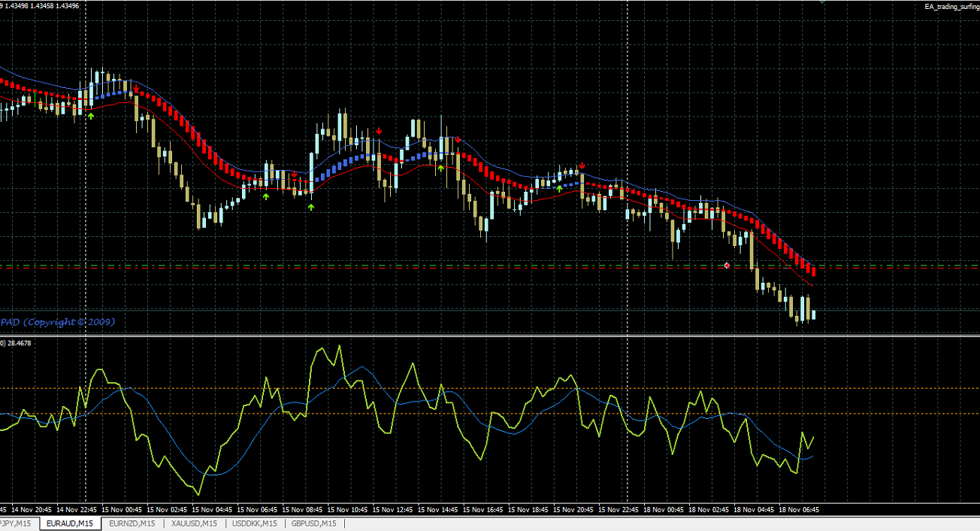Click the chart shift triangle at top edge
This screenshot has width=980, height=531.
coord(822,2)
